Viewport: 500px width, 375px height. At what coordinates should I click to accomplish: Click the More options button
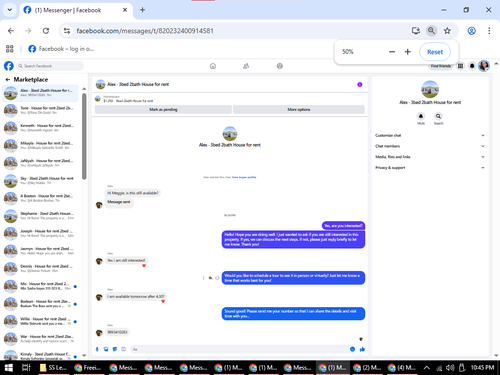pos(299,109)
